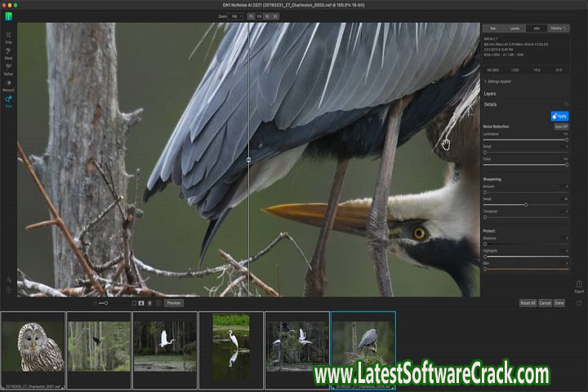Click the sharpening Detail value field
The height and width of the screenshot is (392, 588).
[x=565, y=198]
